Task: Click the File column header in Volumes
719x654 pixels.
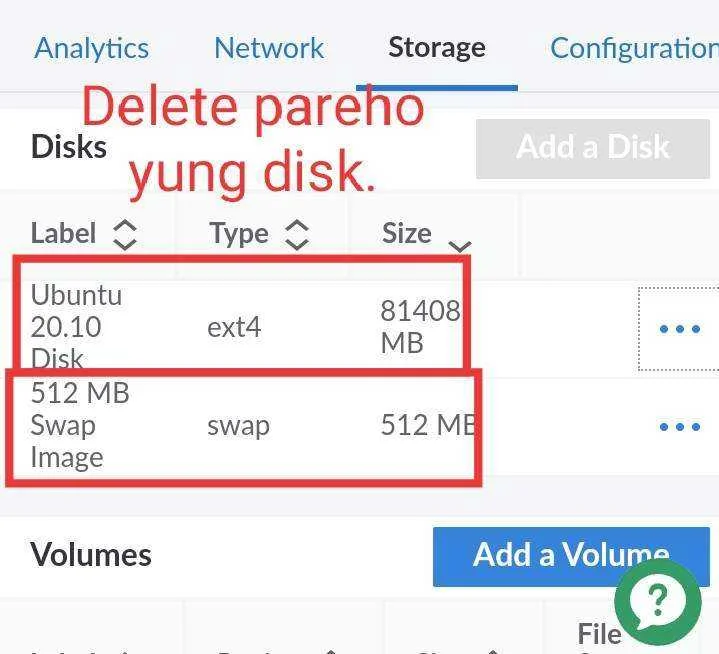Action: pos(599,634)
